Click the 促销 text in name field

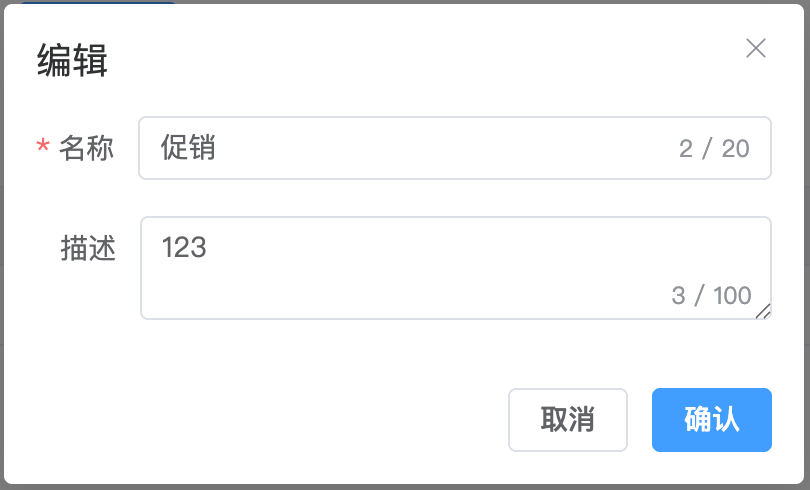click(189, 149)
